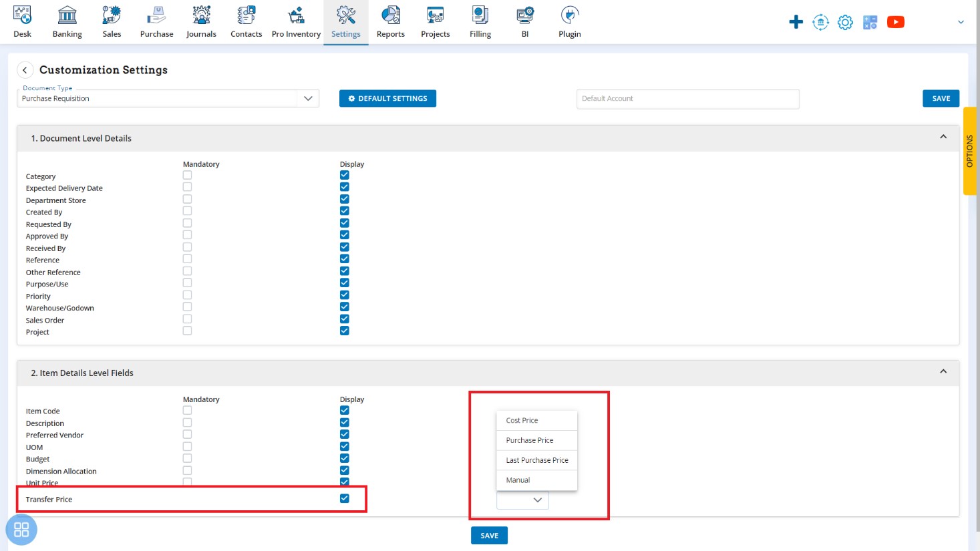Tick Mandatory checkbox for Created By
The image size is (980, 551).
[187, 211]
